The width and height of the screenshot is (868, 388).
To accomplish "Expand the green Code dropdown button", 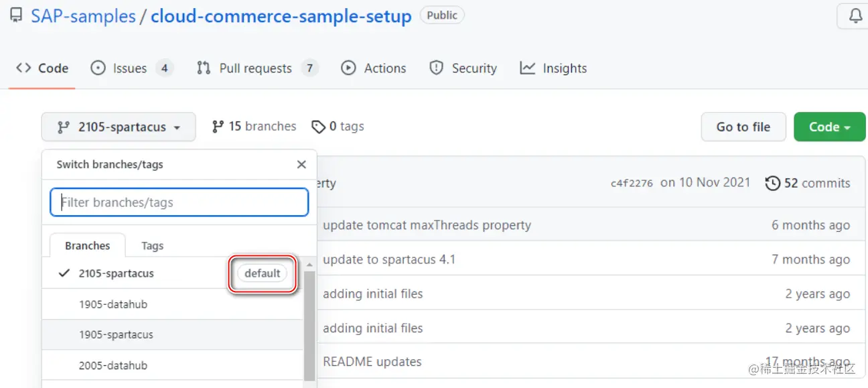I will point(829,127).
